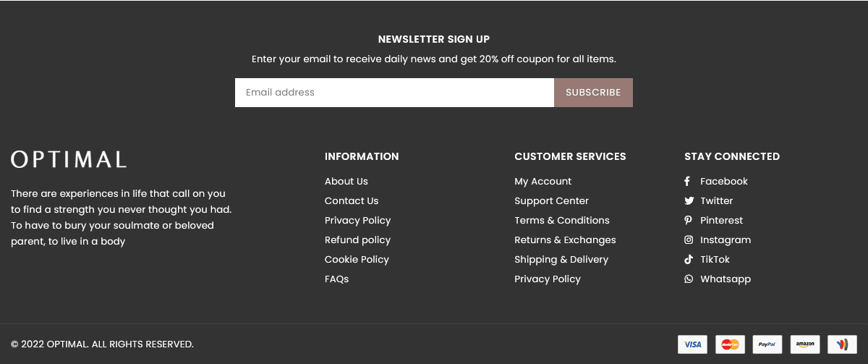Image resolution: width=868 pixels, height=364 pixels.
Task: Open the Refund policy link
Action: pos(357,240)
